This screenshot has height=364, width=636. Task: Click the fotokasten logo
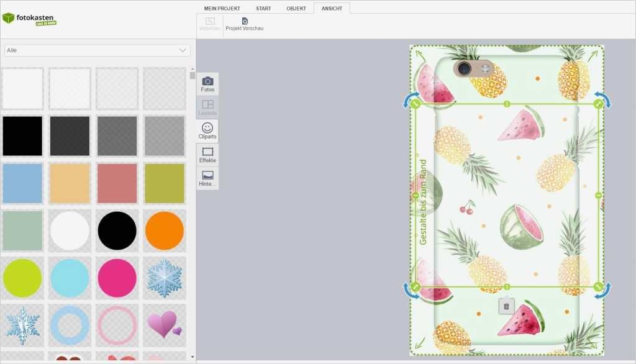29,19
